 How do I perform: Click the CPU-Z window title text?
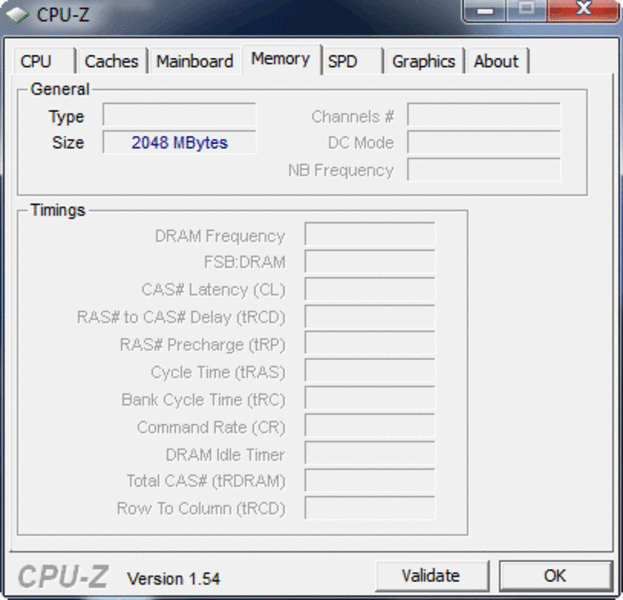pos(63,15)
